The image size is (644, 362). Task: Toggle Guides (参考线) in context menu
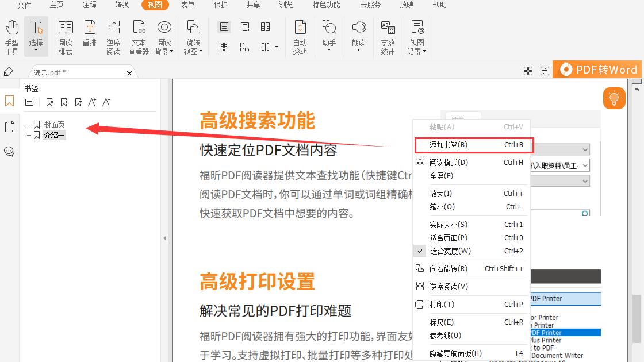(445, 336)
